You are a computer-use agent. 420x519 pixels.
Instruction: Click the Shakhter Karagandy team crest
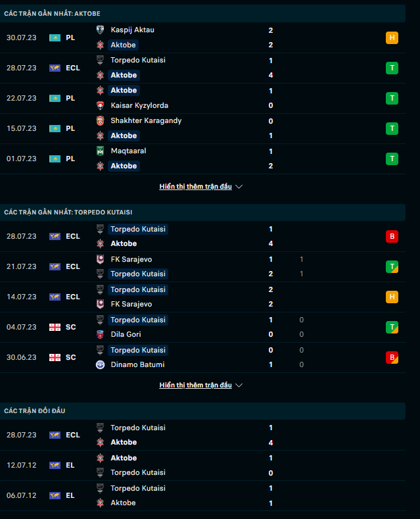pyautogui.click(x=100, y=120)
